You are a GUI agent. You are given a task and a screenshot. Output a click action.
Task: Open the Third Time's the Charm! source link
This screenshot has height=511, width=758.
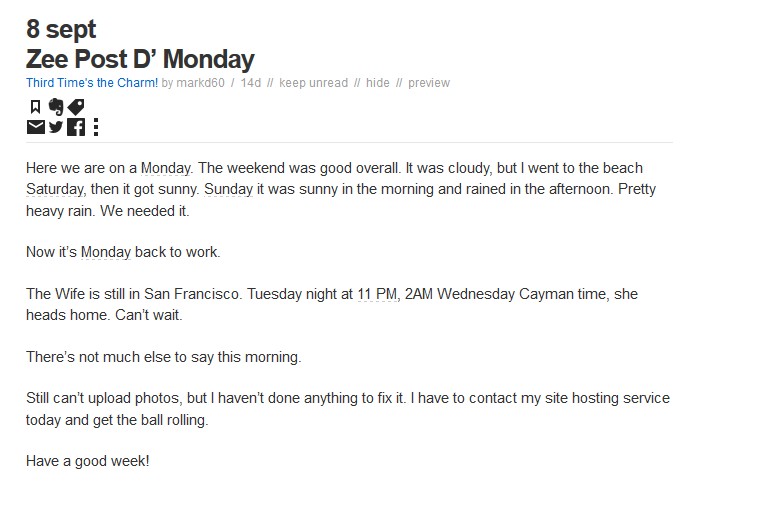point(92,83)
